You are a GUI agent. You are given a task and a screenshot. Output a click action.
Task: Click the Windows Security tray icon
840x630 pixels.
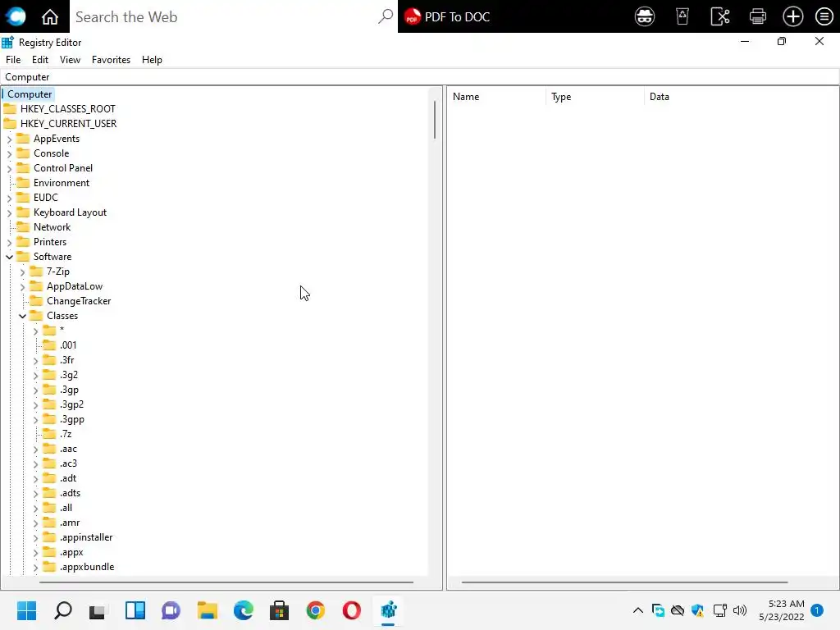(x=697, y=610)
